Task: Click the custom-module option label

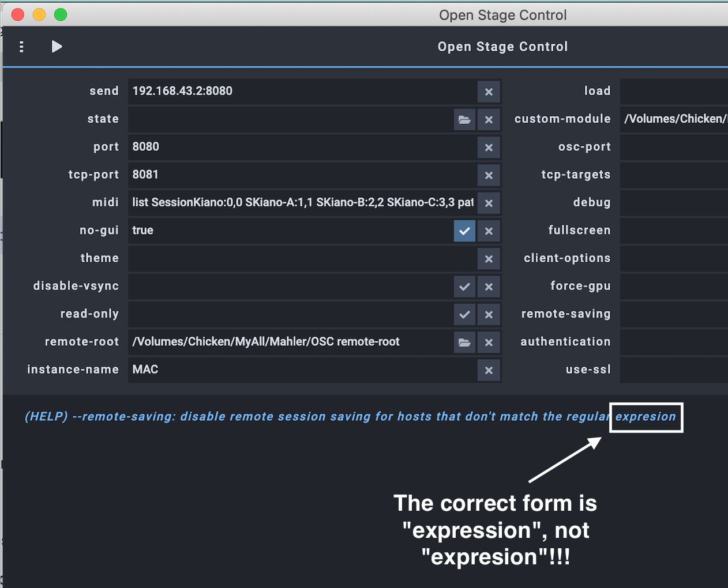Action: click(x=562, y=119)
